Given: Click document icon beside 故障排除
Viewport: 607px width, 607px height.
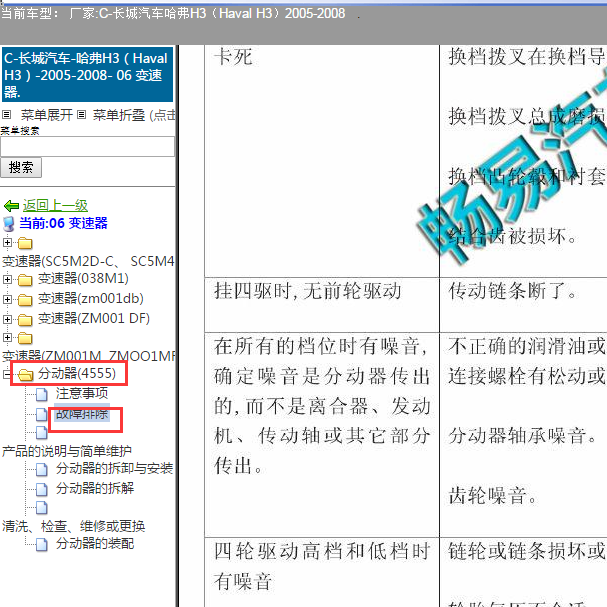Looking at the screenshot, I should [42, 414].
